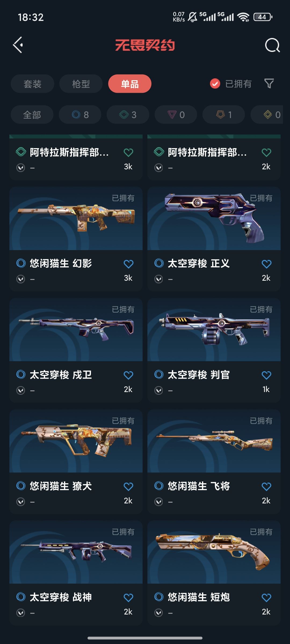290x644 pixels.
Task: Open the filter funnel icon
Action: click(x=269, y=83)
